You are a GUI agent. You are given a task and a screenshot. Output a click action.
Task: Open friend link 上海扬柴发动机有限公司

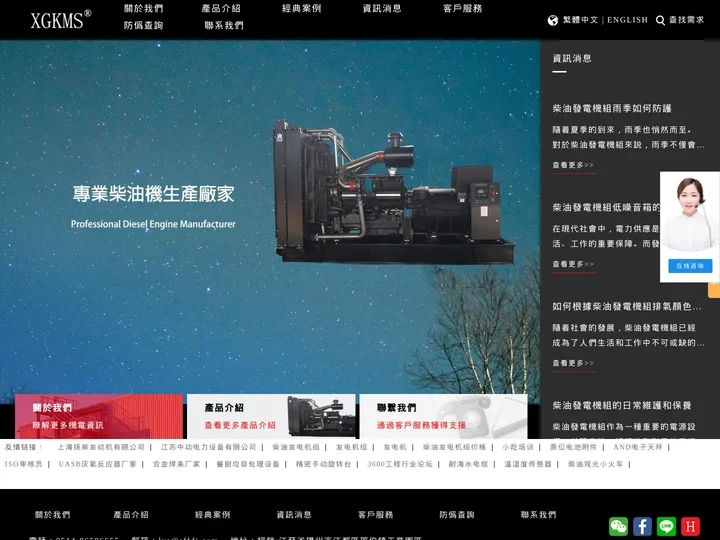point(101,447)
